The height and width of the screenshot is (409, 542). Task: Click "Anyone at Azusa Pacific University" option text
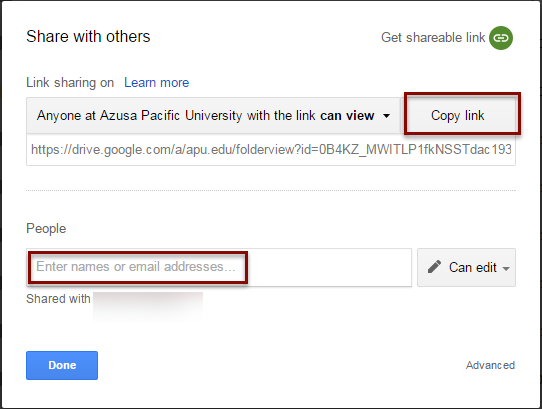click(x=140, y=115)
